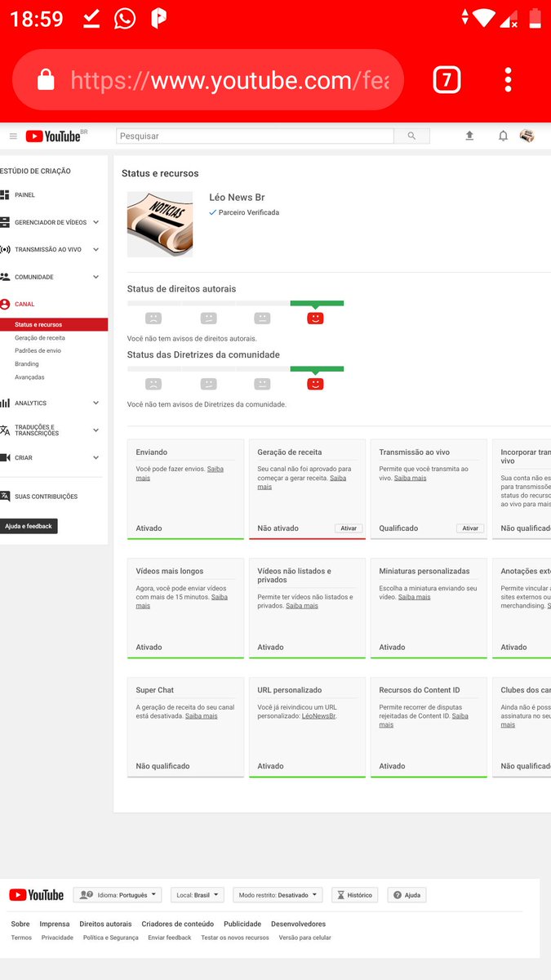Focus the Pesquisar search field
The height and width of the screenshot is (980, 551).
point(255,136)
